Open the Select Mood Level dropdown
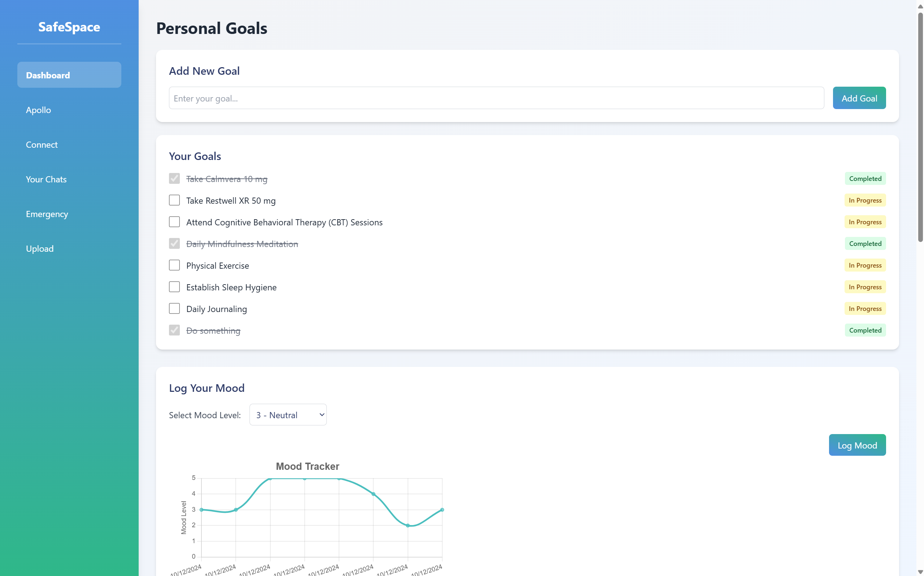924x576 pixels. (x=288, y=415)
